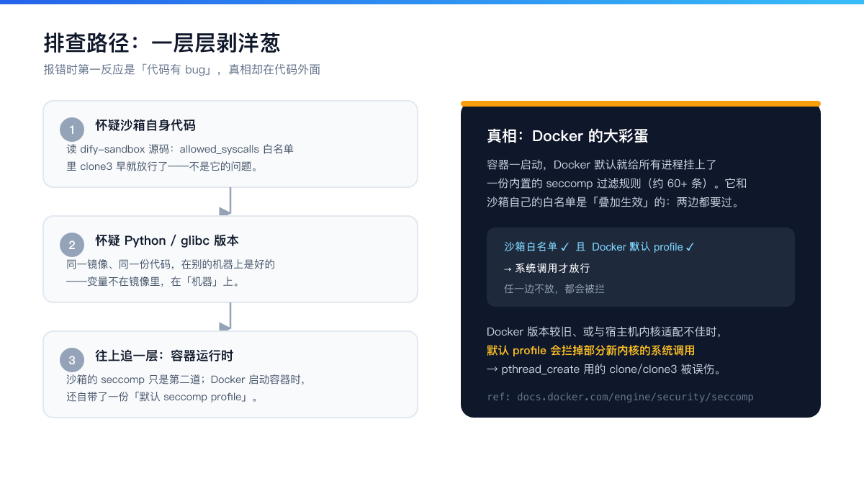Click line 一份内置的 seccomp 过滤规则

point(617,184)
